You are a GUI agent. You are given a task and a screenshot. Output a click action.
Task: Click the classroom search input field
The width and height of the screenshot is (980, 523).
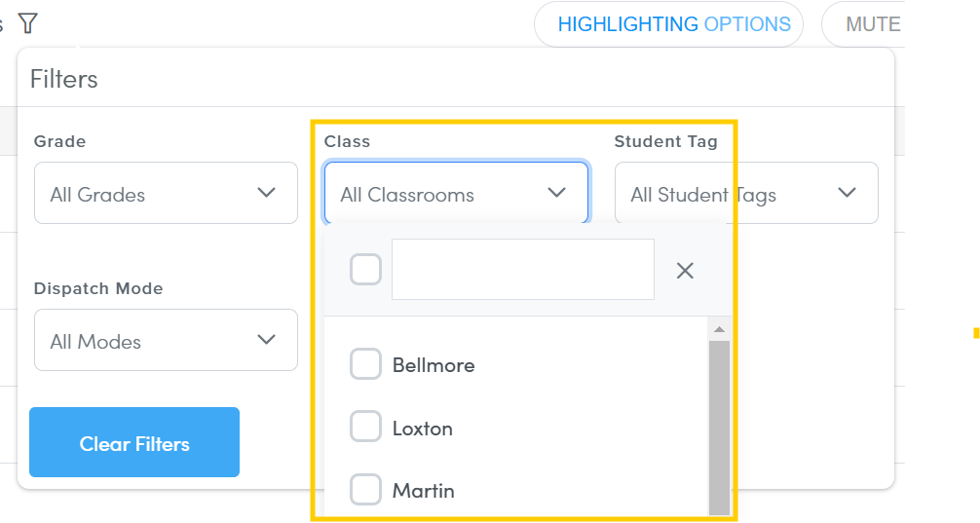tap(523, 270)
